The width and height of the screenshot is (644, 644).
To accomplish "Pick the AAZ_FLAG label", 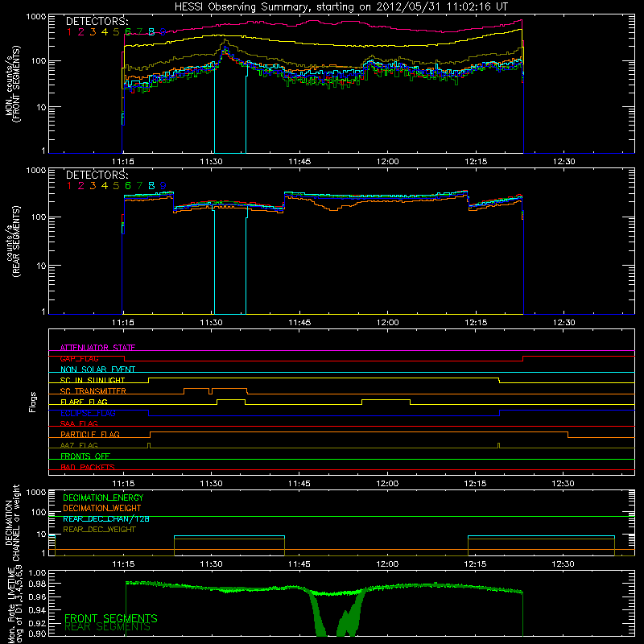I will 79,445.
